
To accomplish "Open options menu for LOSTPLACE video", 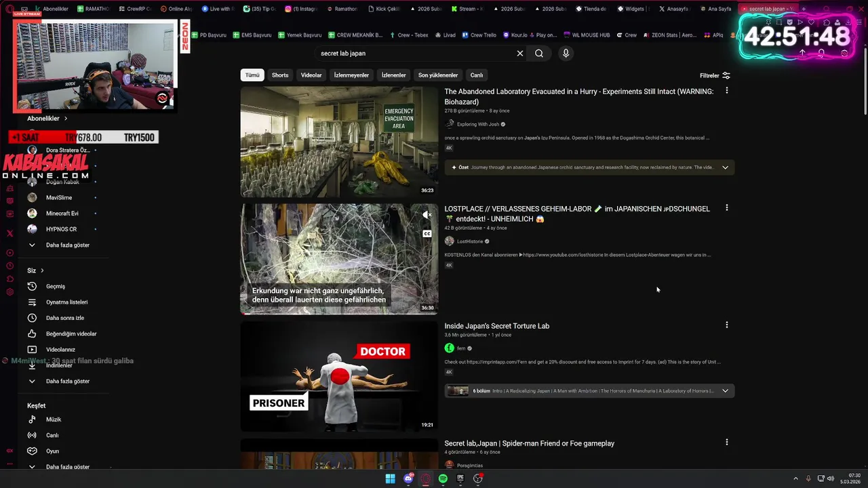I will click(x=726, y=208).
